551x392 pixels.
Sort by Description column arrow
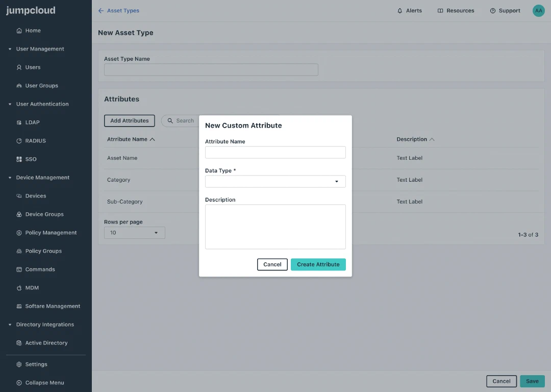click(x=432, y=139)
